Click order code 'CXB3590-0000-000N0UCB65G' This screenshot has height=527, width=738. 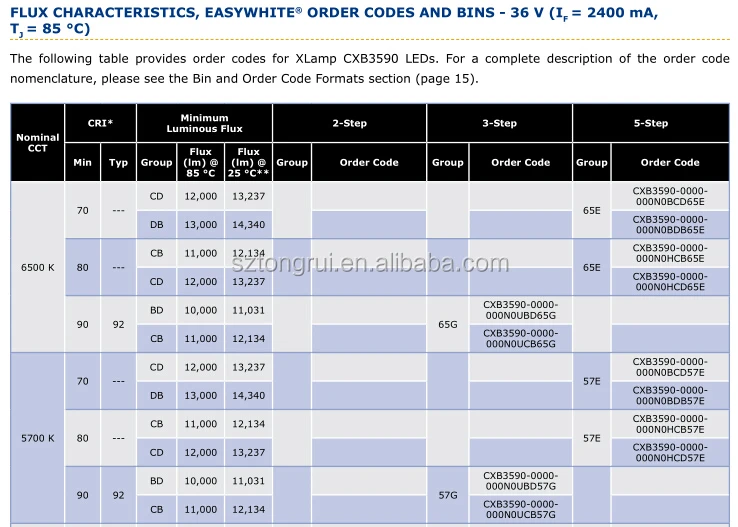pos(521,338)
